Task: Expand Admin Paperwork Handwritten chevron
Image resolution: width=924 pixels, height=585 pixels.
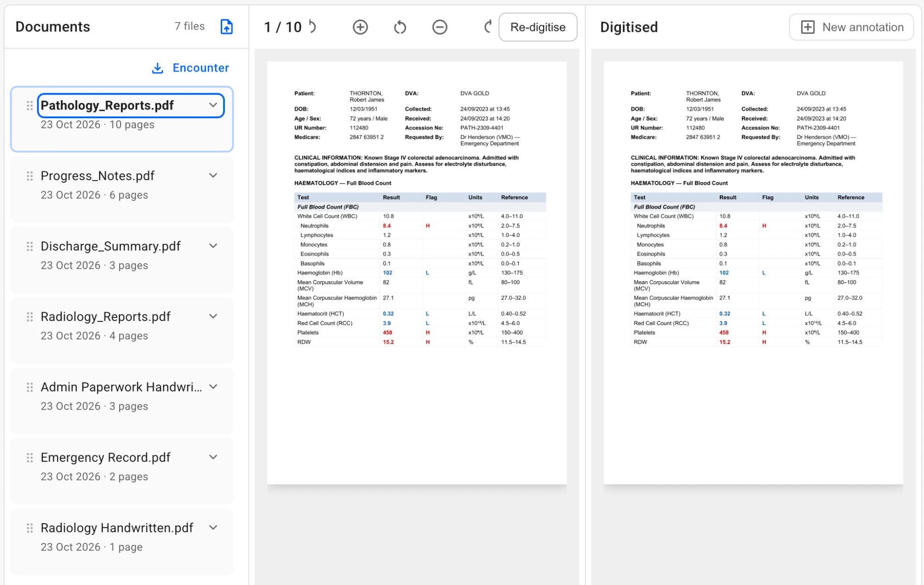Action: [x=213, y=386]
